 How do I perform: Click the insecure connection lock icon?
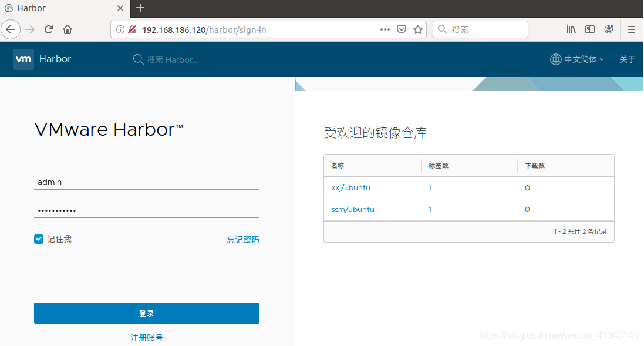point(132,29)
